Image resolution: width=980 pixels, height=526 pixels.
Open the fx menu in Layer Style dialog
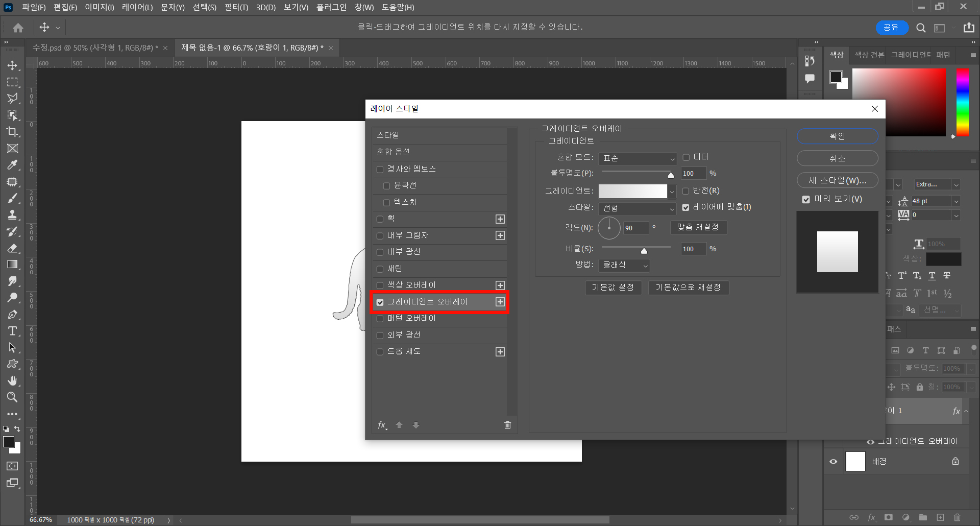click(382, 425)
